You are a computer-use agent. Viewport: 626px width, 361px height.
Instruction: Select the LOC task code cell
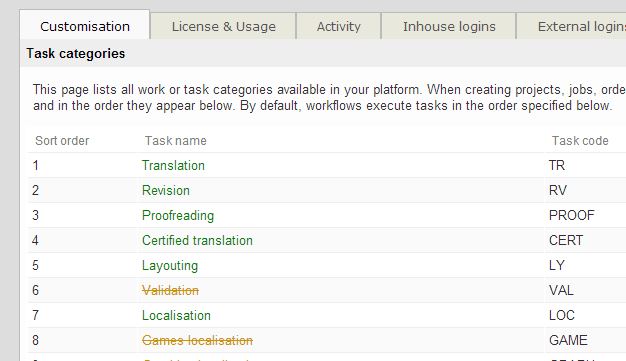click(x=562, y=315)
